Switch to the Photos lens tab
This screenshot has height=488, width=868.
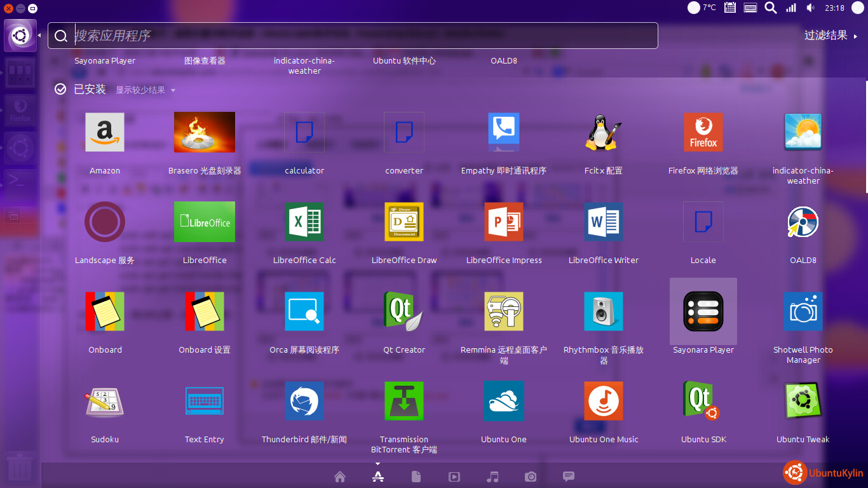[x=531, y=477]
